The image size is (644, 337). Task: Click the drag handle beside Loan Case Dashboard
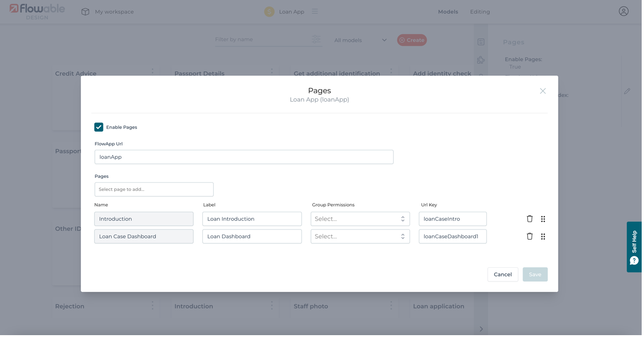point(543,236)
